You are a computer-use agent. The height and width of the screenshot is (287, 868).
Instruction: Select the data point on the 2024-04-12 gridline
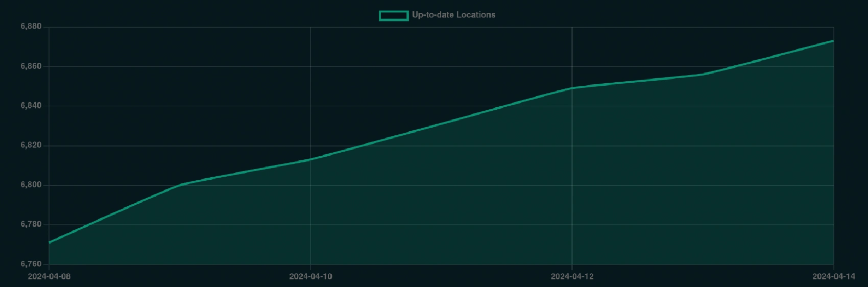pyautogui.click(x=572, y=88)
